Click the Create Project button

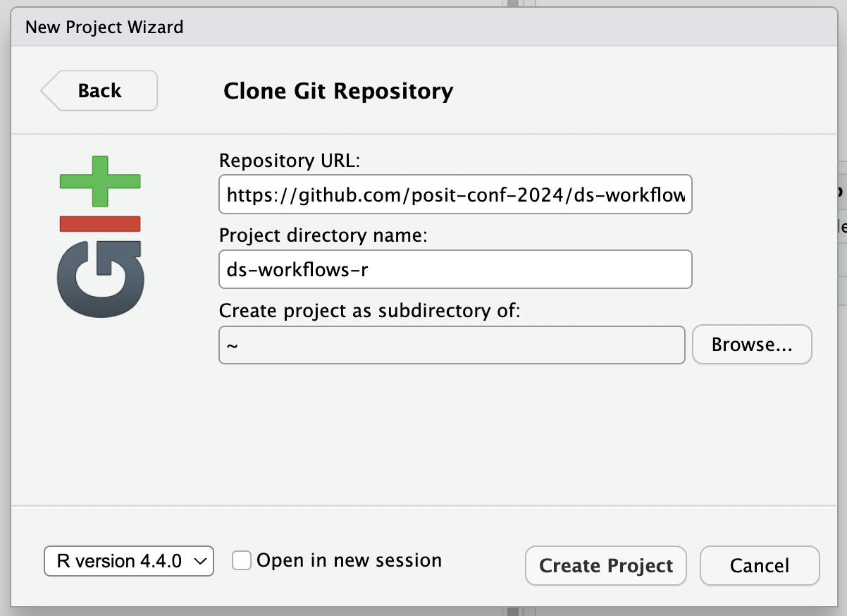point(605,566)
